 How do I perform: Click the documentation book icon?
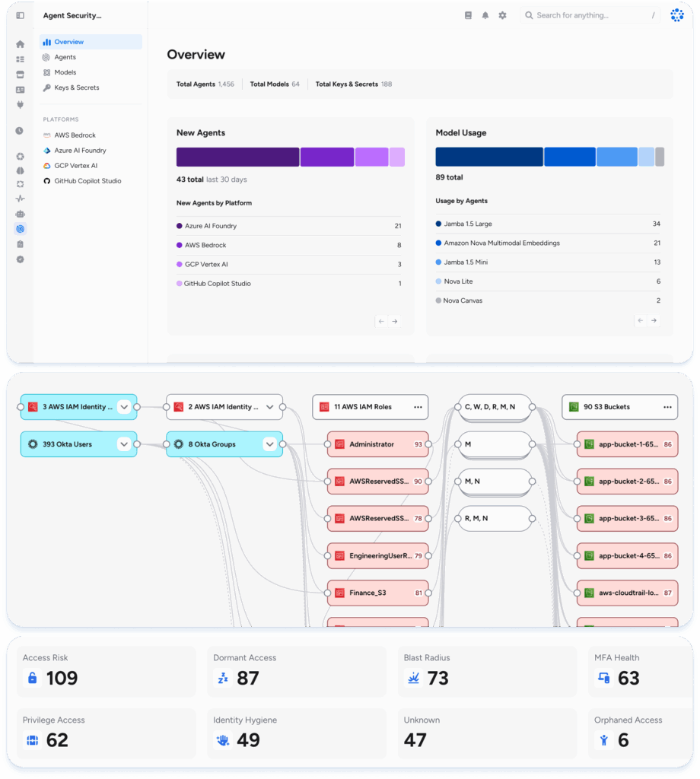[469, 15]
